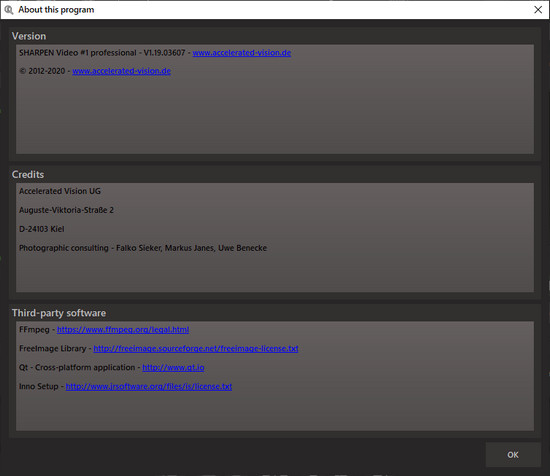Open the FreeImage license.txt link

click(196, 349)
